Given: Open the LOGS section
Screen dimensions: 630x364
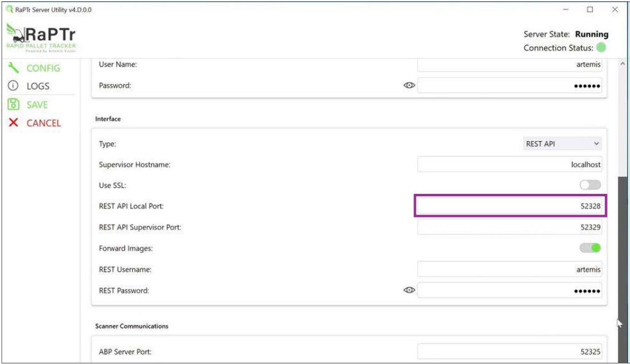Looking at the screenshot, I should click(38, 86).
